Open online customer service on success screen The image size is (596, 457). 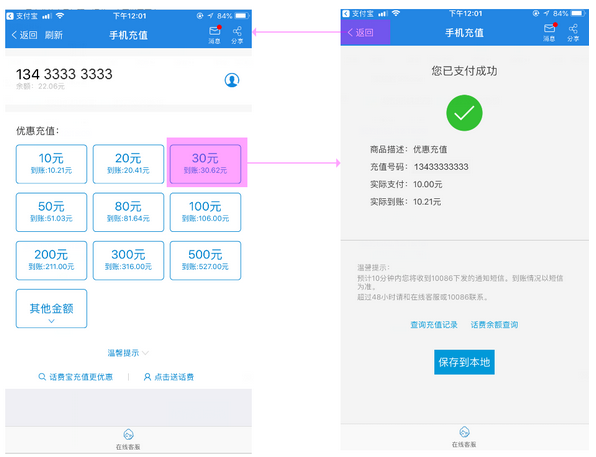[464, 436]
